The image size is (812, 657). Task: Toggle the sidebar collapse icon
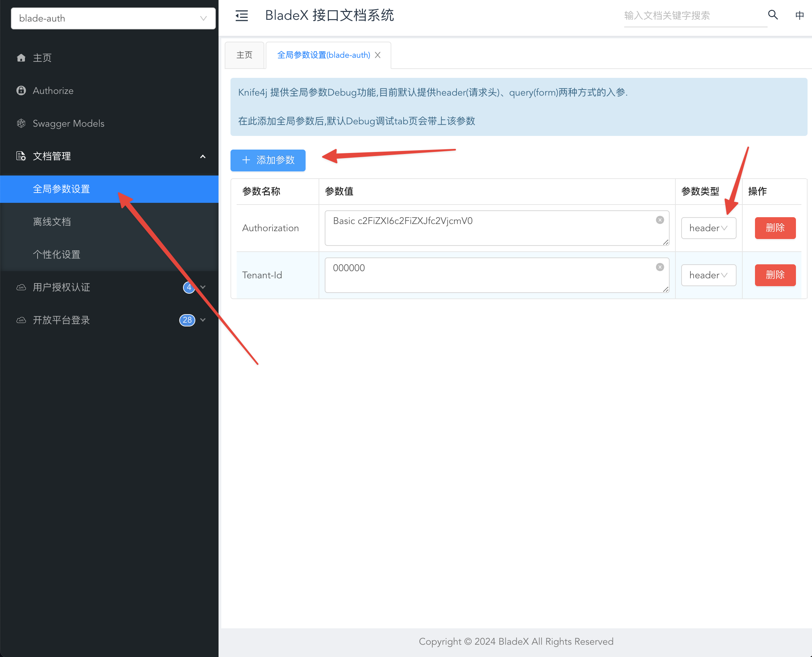coord(242,15)
